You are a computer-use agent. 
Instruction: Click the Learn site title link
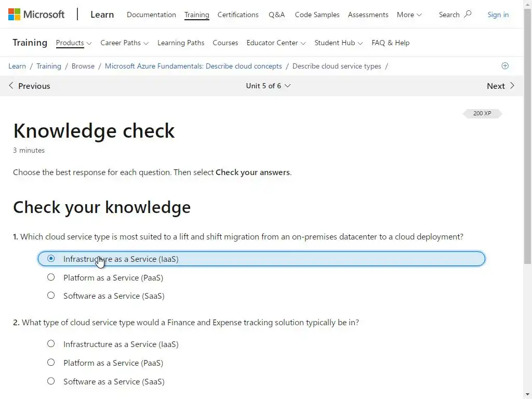click(x=102, y=15)
